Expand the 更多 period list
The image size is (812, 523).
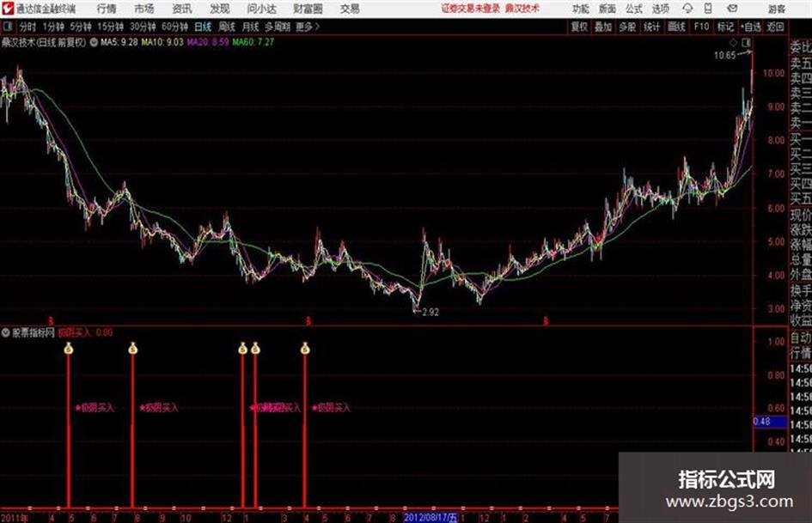pos(307,27)
